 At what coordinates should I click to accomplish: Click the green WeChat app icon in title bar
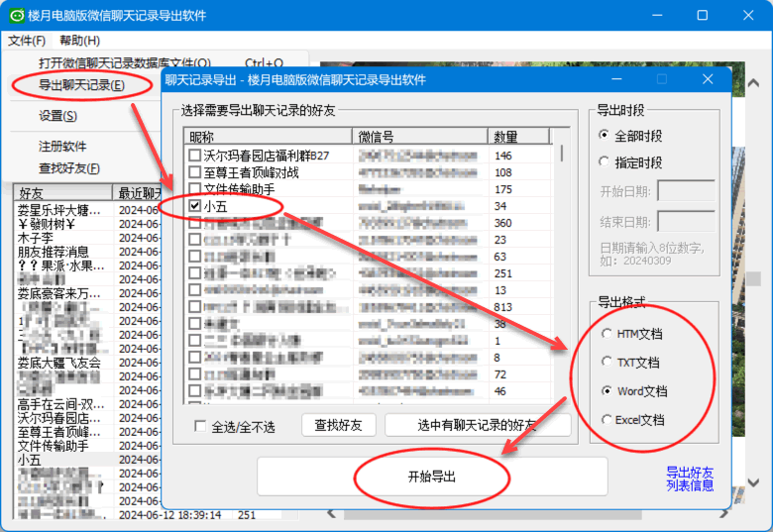point(17,15)
